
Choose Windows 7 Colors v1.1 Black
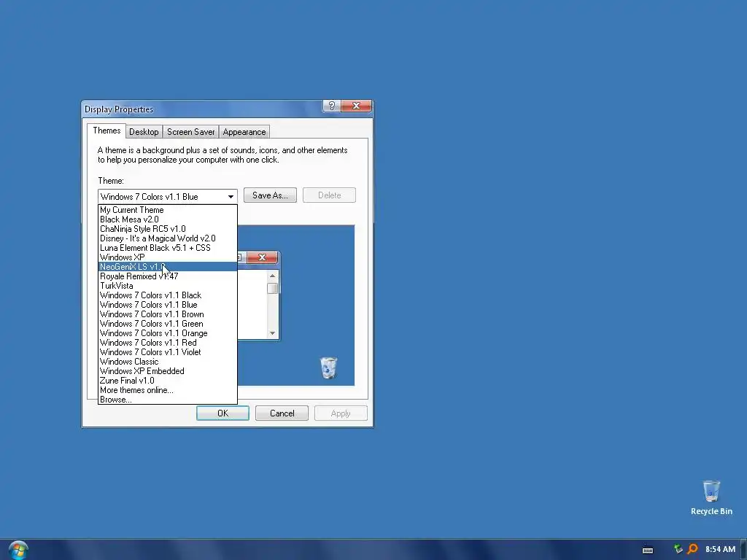(x=168, y=295)
